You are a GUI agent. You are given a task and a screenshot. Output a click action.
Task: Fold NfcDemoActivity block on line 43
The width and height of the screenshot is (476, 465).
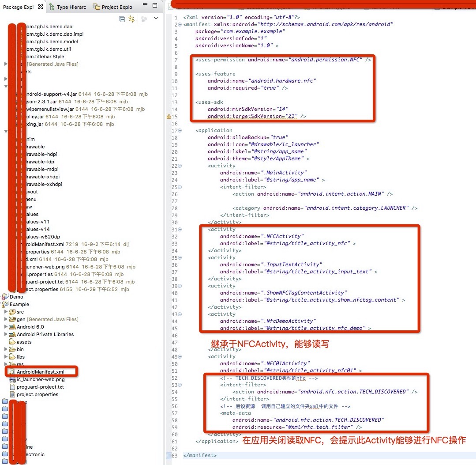click(180, 314)
